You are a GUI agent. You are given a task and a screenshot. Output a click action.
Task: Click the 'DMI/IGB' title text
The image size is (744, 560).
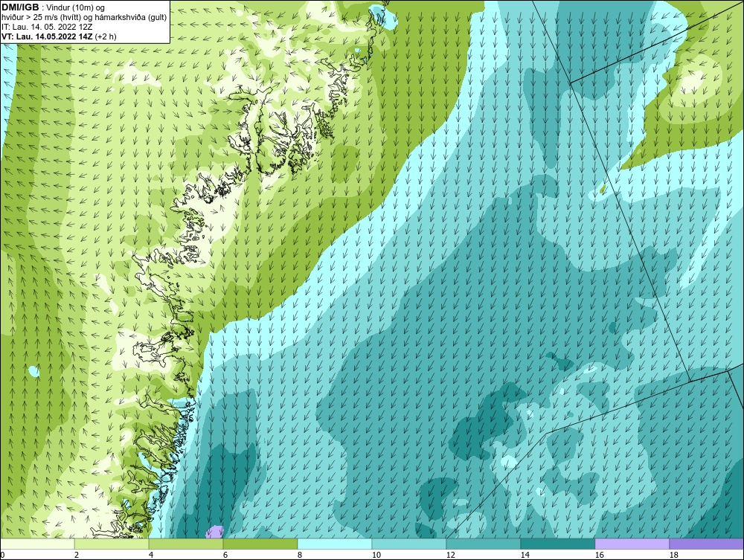point(20,7)
